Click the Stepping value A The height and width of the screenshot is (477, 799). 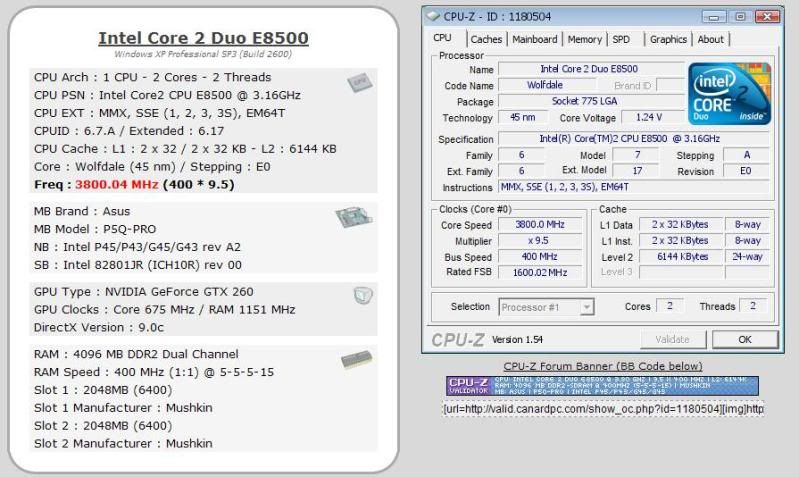[x=746, y=155]
